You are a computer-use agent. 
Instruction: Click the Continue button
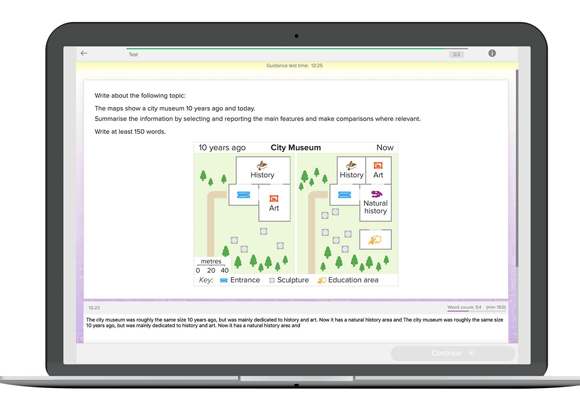453,353
